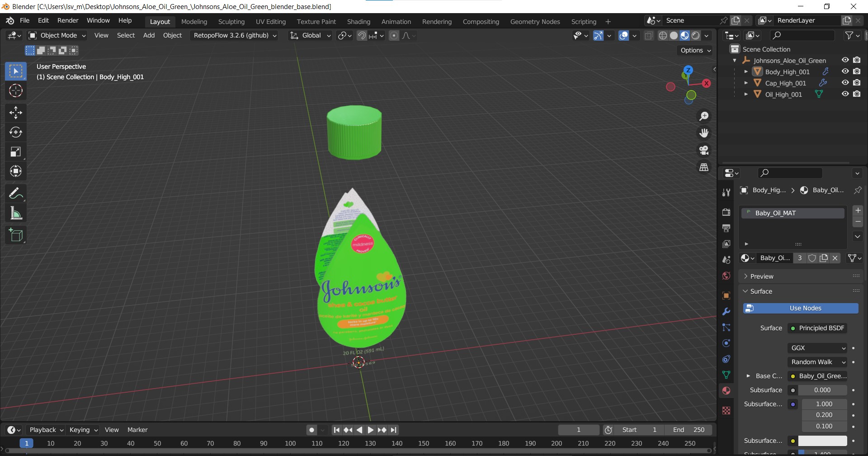Click the viewport zoom magnifier icon
868x456 pixels.
coord(704,116)
